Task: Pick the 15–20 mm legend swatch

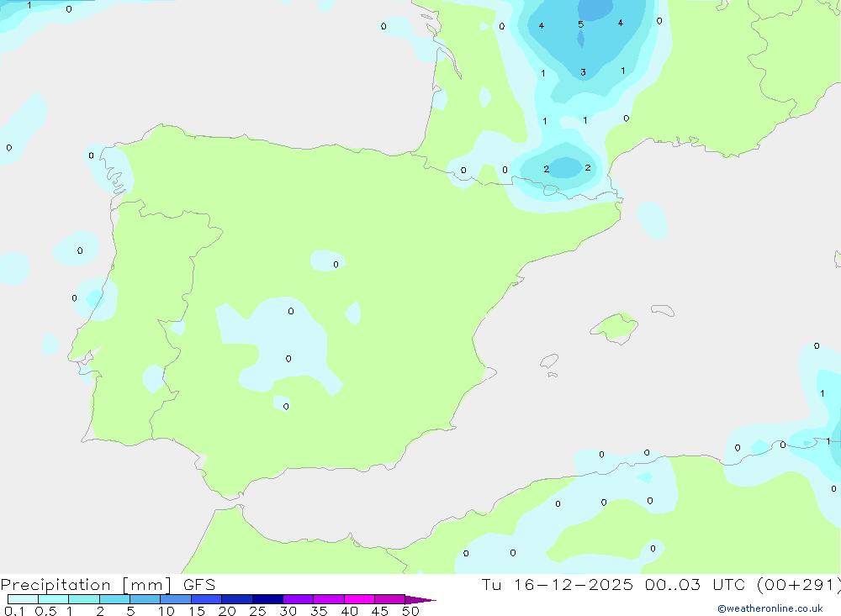Action: click(206, 599)
